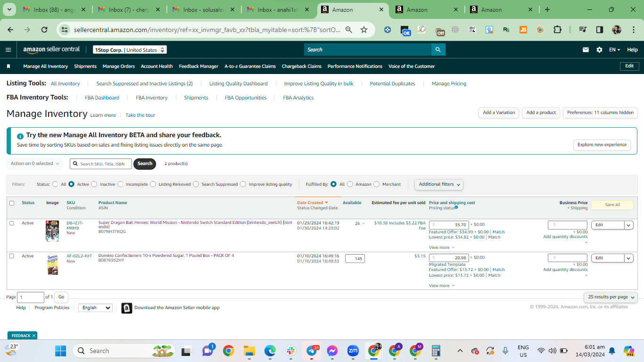Go to Account Health menu item

[157, 66]
